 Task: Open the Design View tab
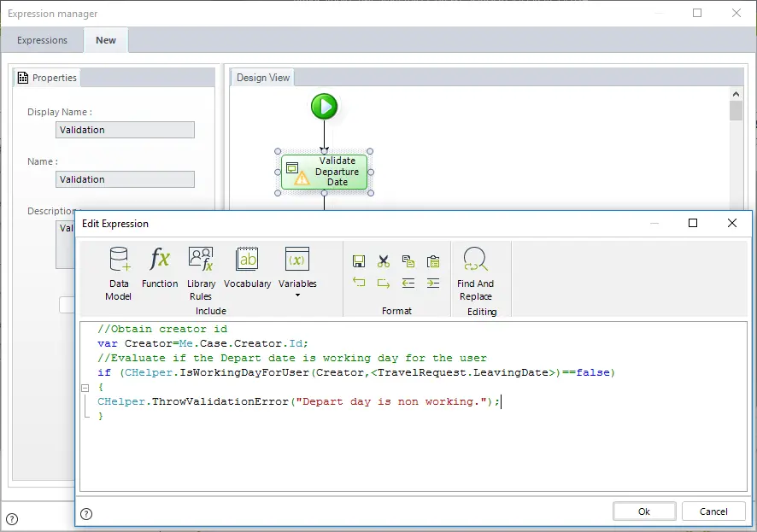pos(262,78)
